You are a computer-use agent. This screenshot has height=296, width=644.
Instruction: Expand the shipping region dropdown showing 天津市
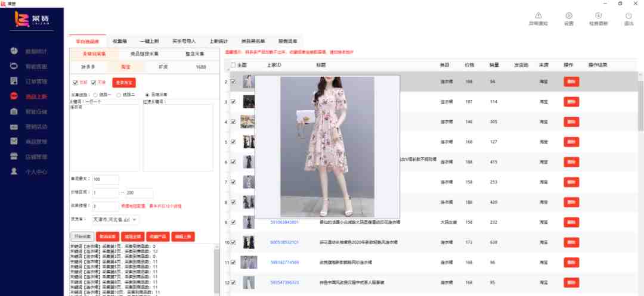pyautogui.click(x=116, y=220)
